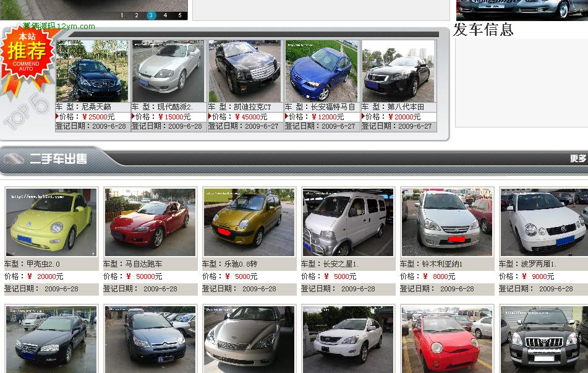The image size is (588, 373).
Task: Select slide number 5 in the banner pager
Action: 180,15
